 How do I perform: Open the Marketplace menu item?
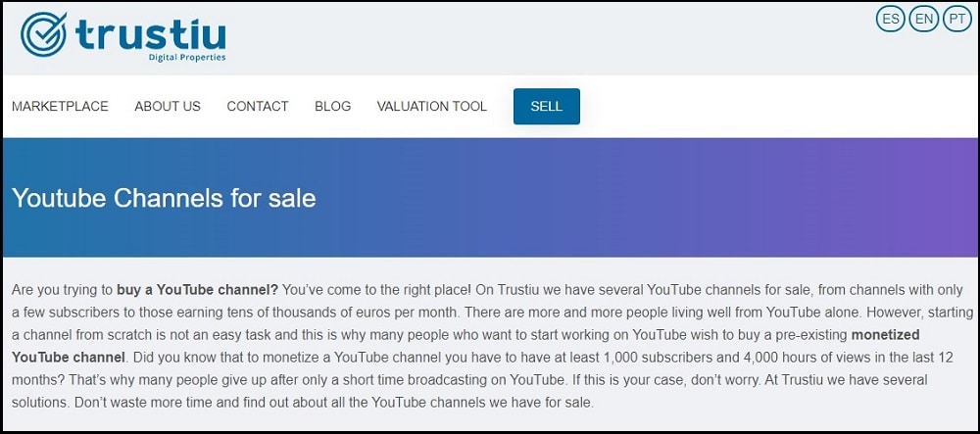pyautogui.click(x=60, y=106)
